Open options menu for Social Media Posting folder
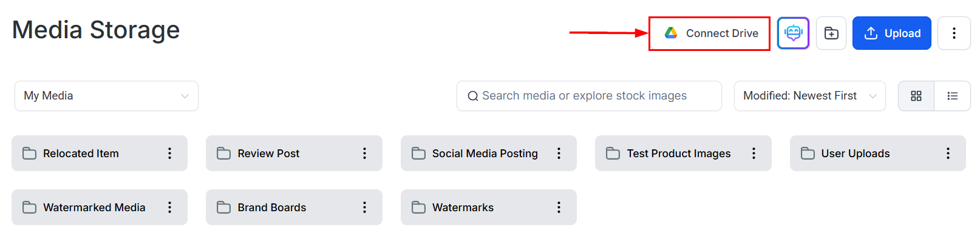The width and height of the screenshot is (980, 247). click(x=559, y=154)
